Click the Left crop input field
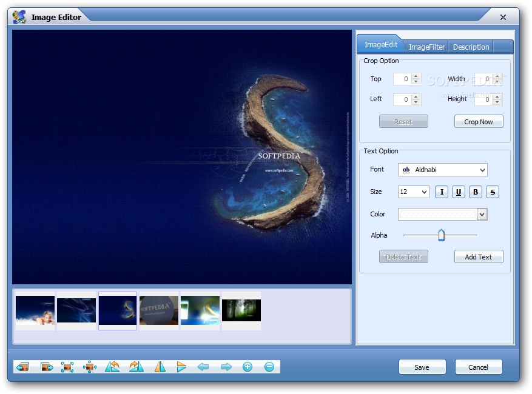The width and height of the screenshot is (532, 394). [x=402, y=99]
